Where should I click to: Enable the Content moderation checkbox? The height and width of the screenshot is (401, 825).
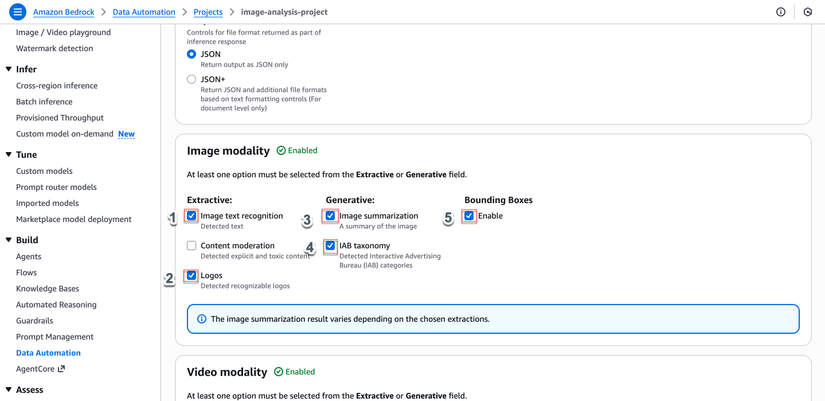click(x=191, y=245)
